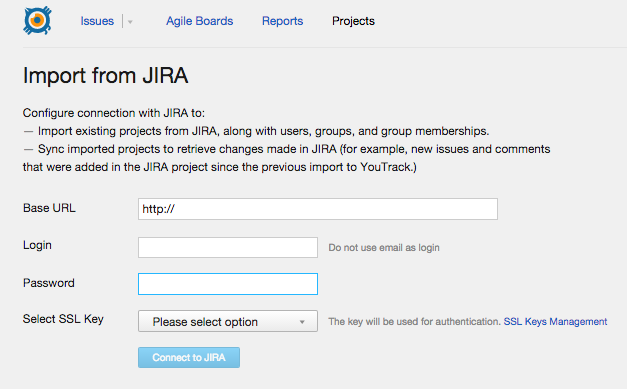Switch to the Projects tab
627x389 pixels.
click(x=353, y=21)
